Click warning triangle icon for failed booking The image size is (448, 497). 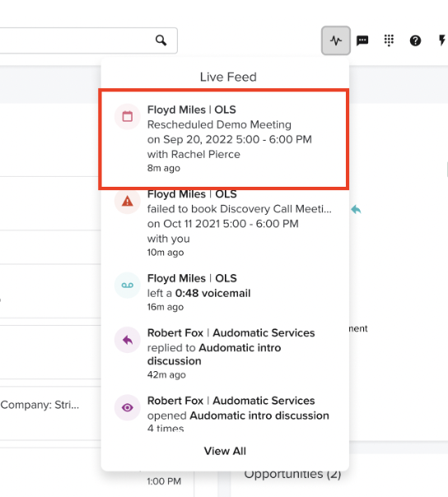tap(128, 201)
